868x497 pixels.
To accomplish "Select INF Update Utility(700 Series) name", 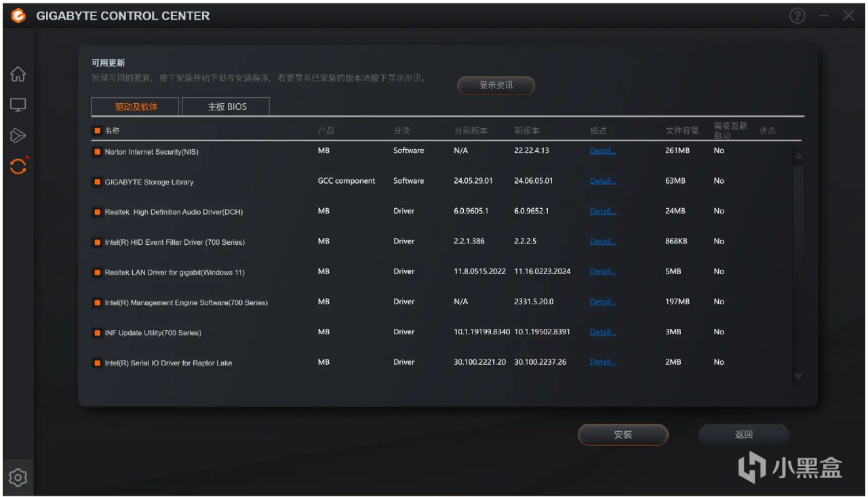I will point(153,333).
